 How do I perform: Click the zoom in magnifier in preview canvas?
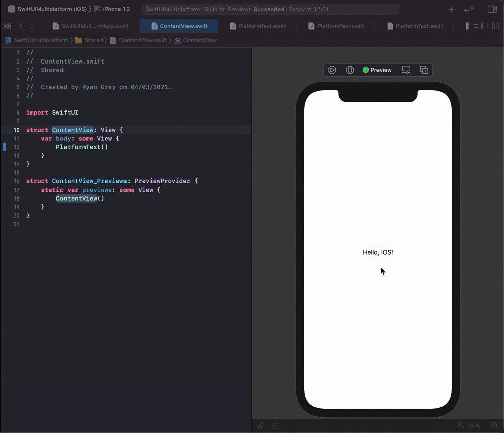[x=495, y=425]
